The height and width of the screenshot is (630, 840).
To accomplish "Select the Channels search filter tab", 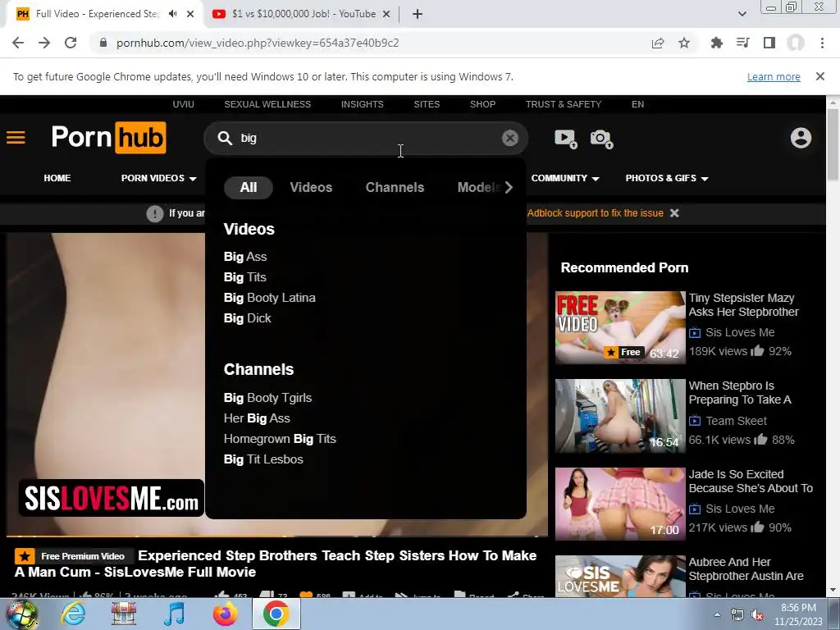I will tap(395, 188).
